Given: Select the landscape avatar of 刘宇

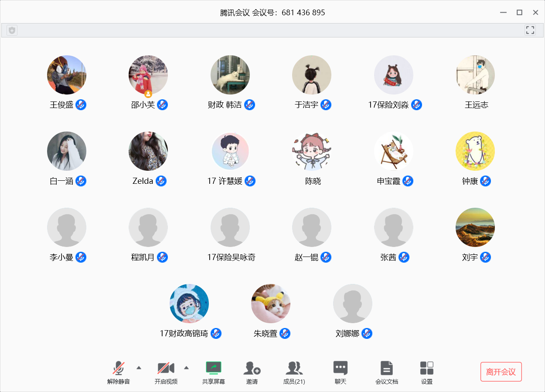Looking at the screenshot, I should (475, 227).
